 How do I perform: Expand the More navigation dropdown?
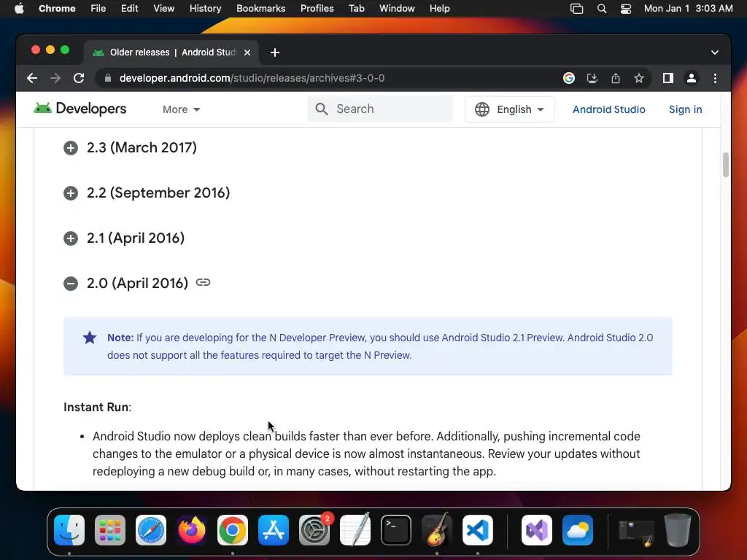coord(181,109)
